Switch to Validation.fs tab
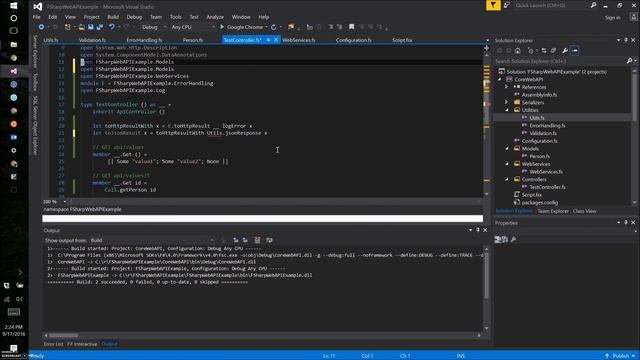Screen dimensions: 640x360 coord(92,40)
